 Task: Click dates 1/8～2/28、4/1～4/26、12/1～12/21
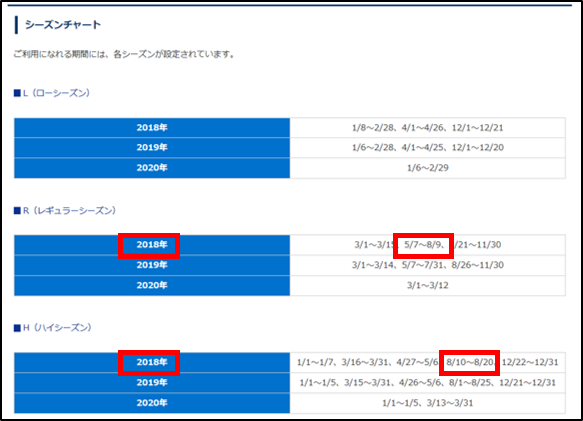click(x=428, y=128)
